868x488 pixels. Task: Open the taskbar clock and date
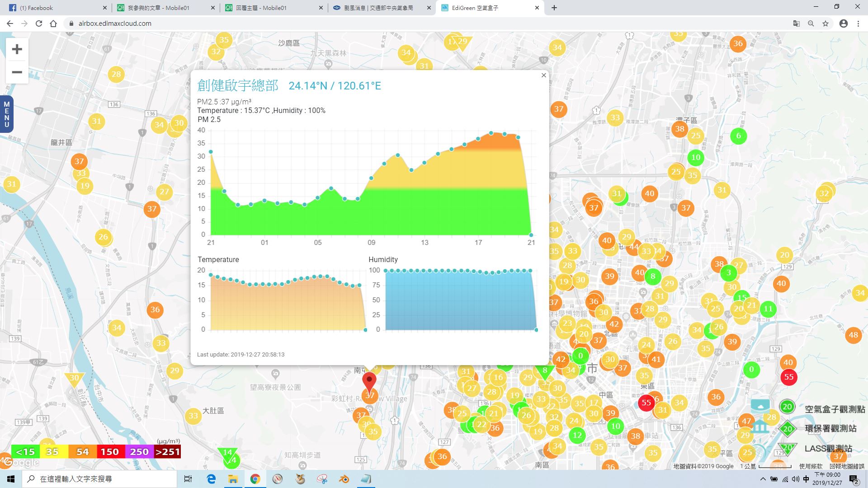(827, 479)
